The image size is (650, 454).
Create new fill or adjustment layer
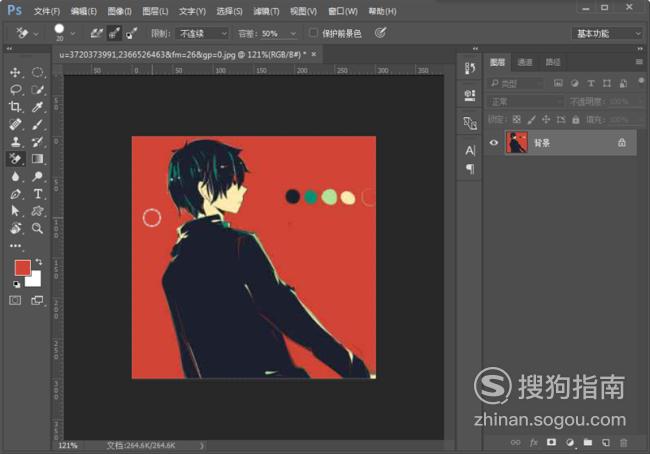pyautogui.click(x=570, y=442)
